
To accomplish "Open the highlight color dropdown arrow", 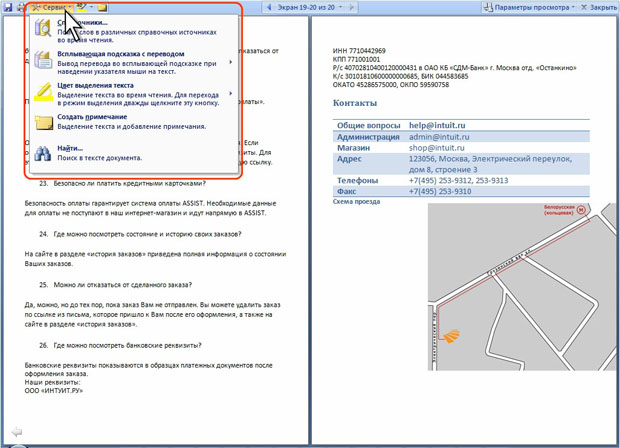I will [91, 7].
